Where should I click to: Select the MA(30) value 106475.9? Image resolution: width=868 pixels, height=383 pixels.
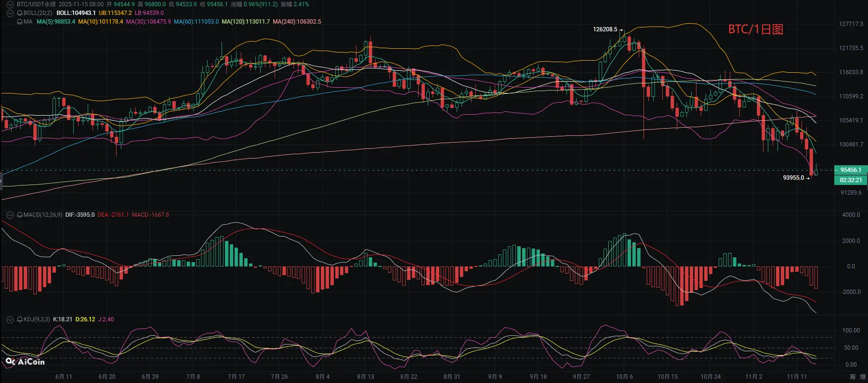[x=148, y=22]
